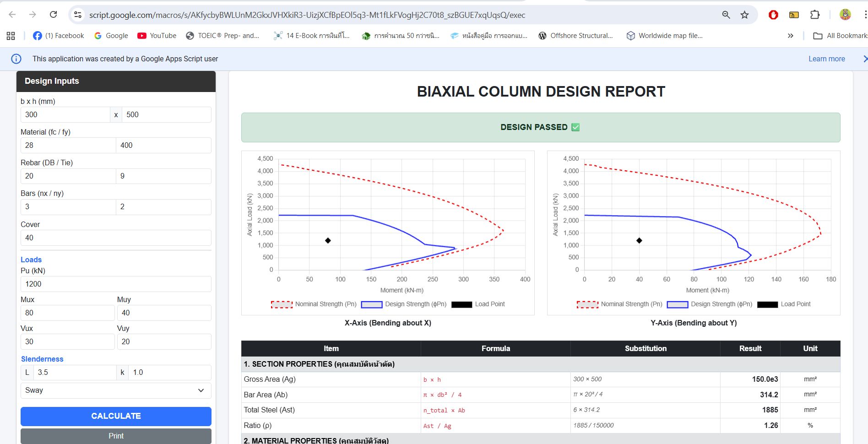Open the Facebook bookmark
Viewport: 868px width, 444px height.
59,36
